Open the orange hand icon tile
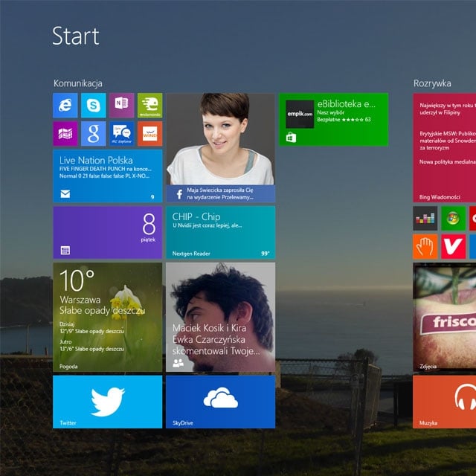The width and height of the screenshot is (476, 476). pyautogui.click(x=425, y=246)
